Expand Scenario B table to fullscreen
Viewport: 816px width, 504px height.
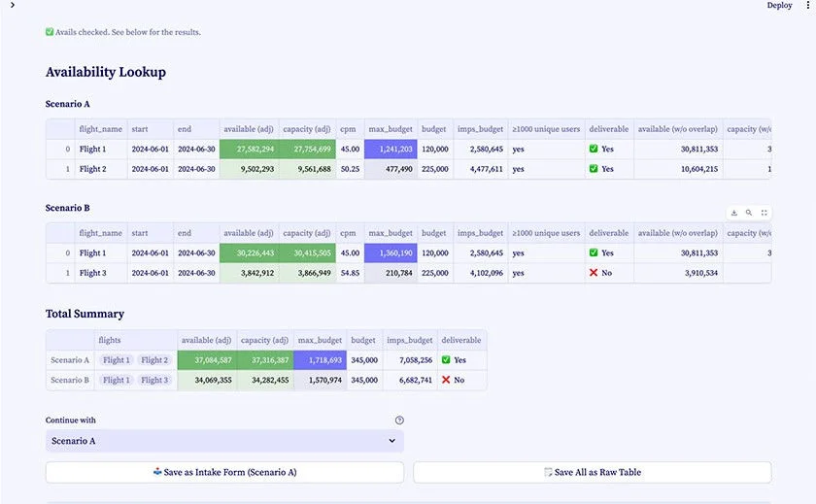tap(764, 213)
